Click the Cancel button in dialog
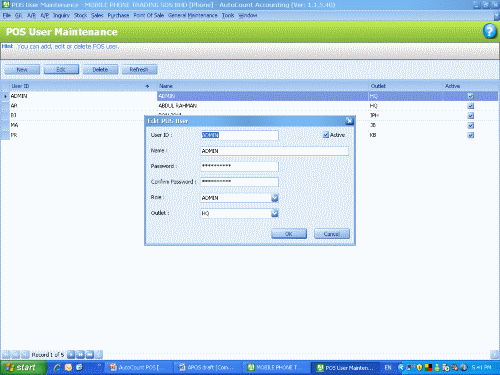 pyautogui.click(x=332, y=234)
